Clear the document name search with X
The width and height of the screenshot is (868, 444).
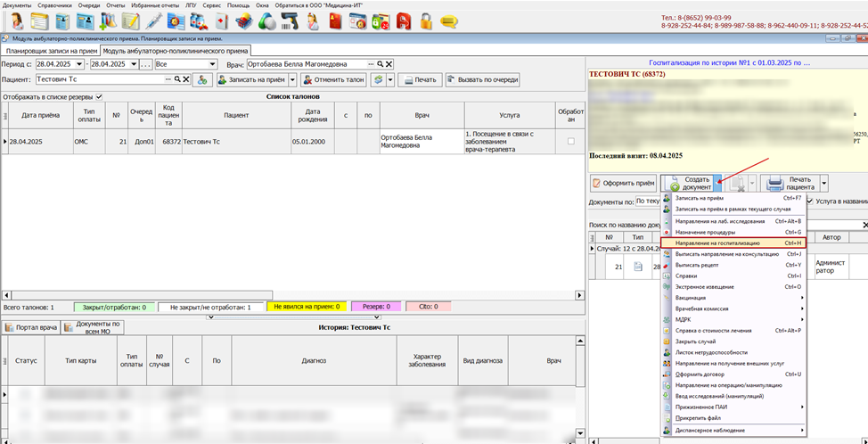click(x=864, y=225)
